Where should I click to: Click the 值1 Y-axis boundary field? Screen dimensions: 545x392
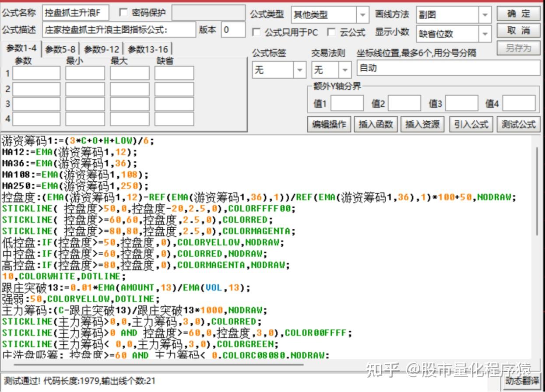point(347,104)
